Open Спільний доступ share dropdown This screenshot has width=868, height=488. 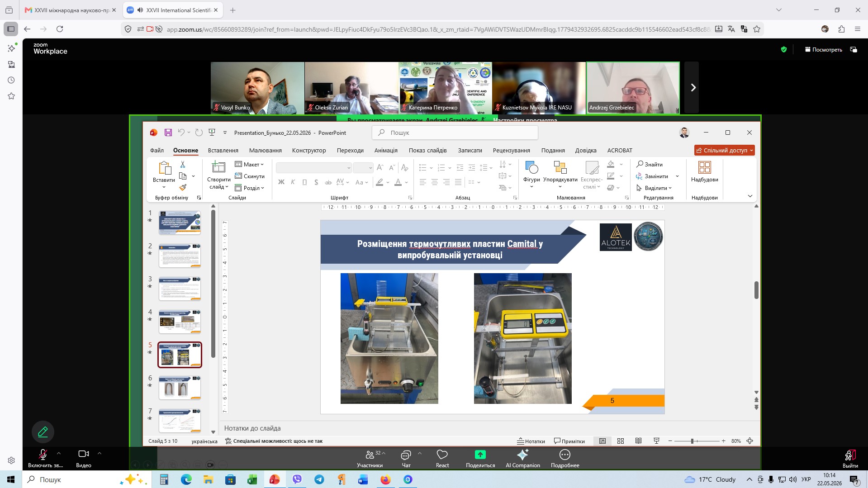(x=724, y=150)
